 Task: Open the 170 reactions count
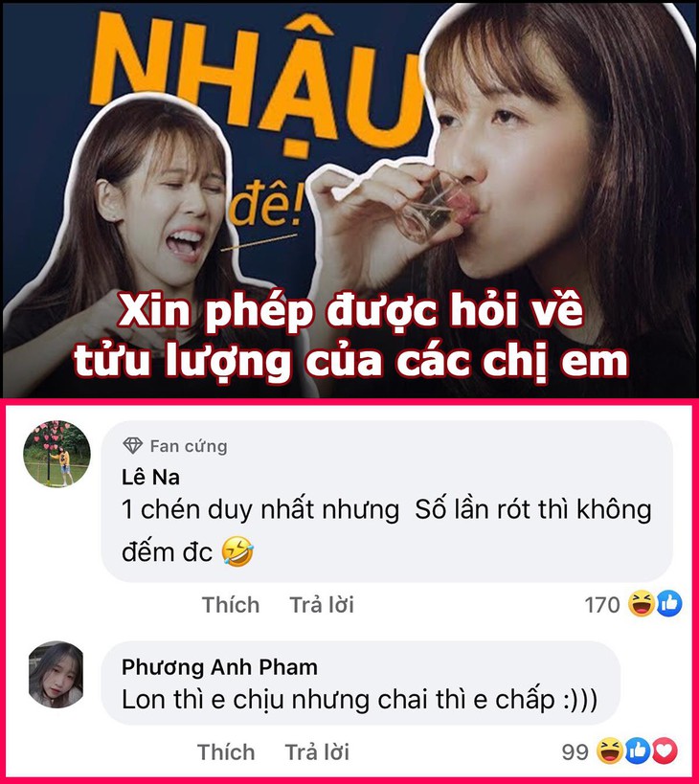[602, 605]
